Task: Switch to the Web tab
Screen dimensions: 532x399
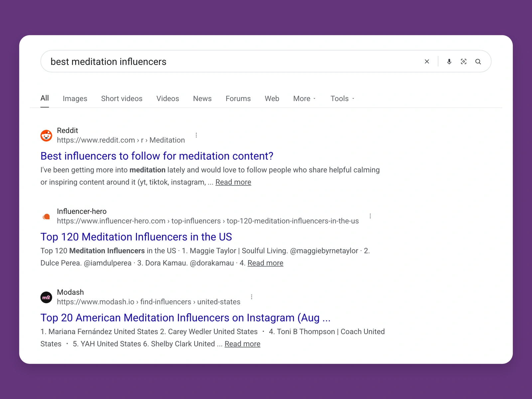Action: pos(272,99)
